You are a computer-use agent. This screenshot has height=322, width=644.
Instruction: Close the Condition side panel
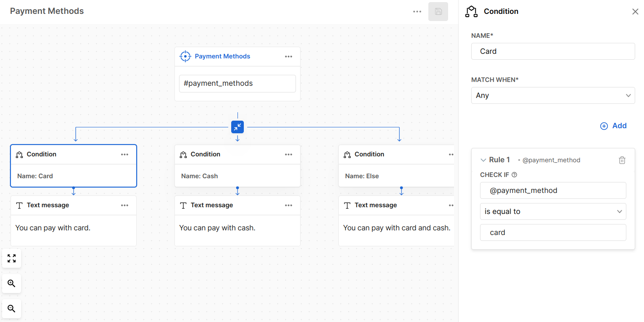point(635,12)
